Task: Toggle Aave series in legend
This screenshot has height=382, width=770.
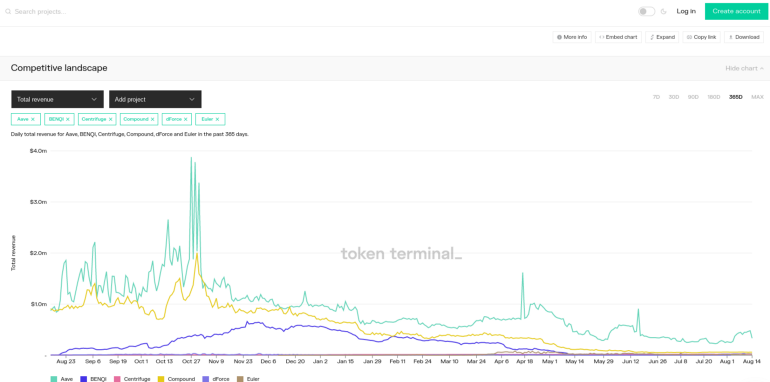Action: coord(61,379)
